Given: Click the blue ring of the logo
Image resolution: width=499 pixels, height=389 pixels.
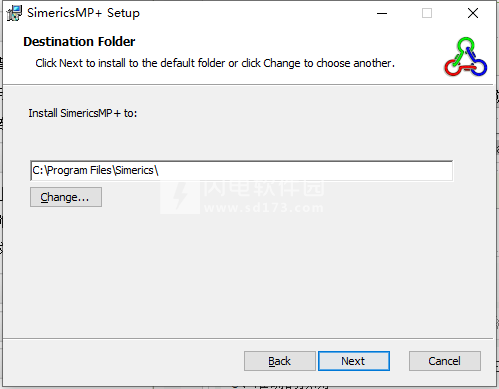Looking at the screenshot, I should coord(479,67).
